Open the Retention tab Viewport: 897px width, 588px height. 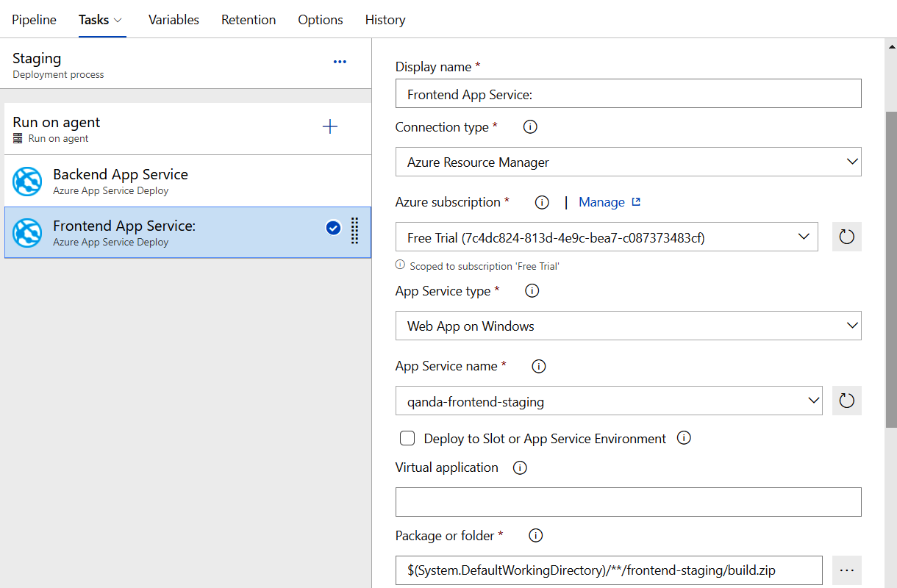(249, 20)
